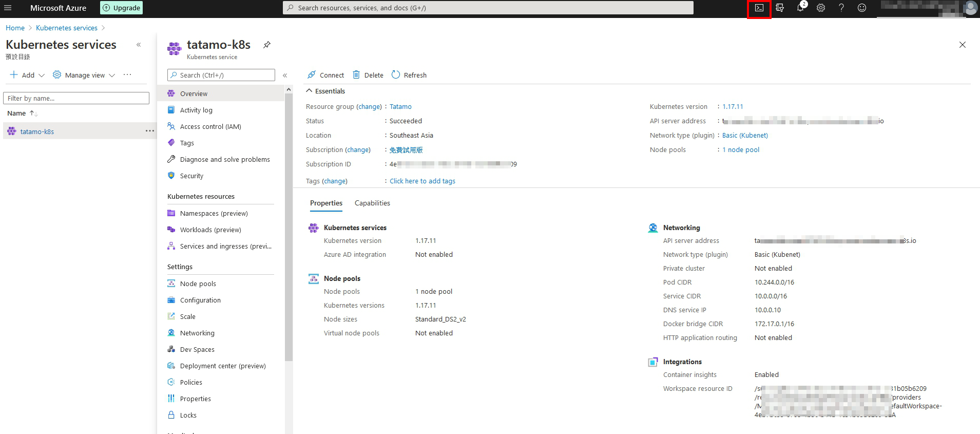The image size is (980, 434).
Task: Click change next to Subscription
Action: click(x=358, y=149)
